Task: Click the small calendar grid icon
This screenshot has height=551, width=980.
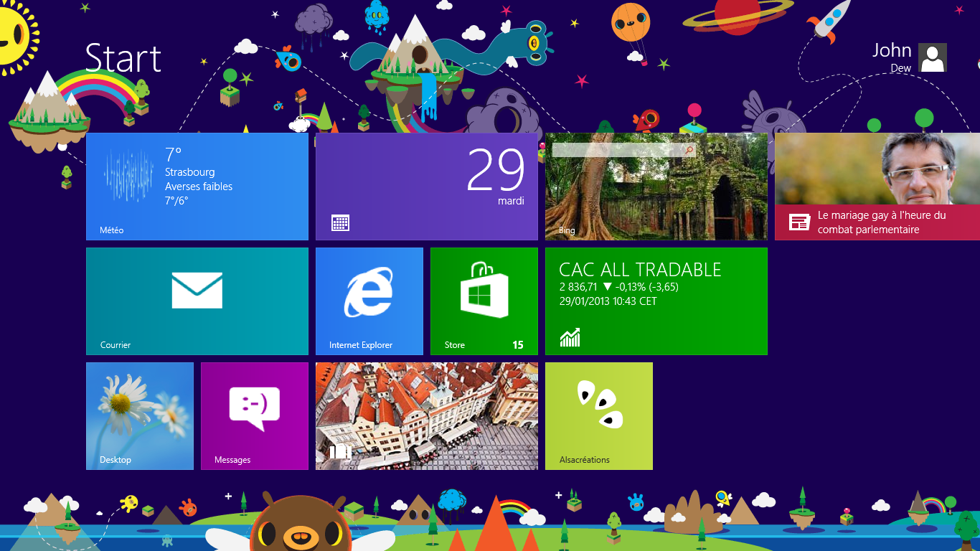Action: tap(341, 222)
